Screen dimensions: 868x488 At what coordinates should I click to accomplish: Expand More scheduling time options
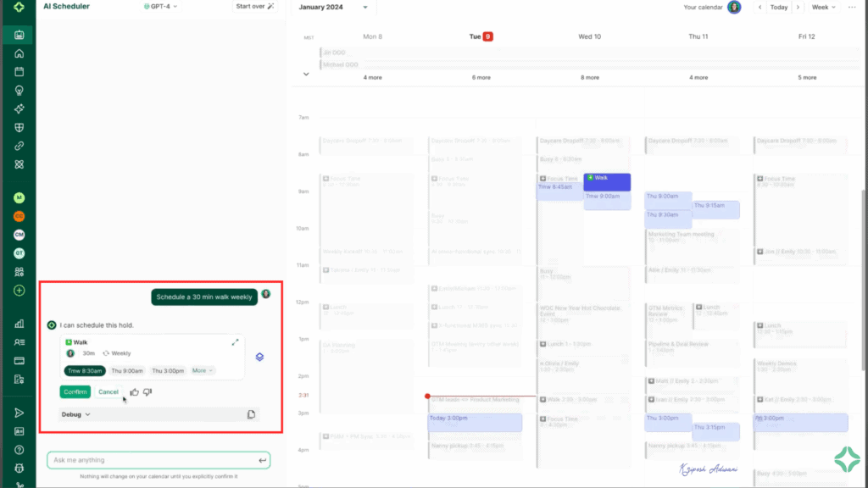pyautogui.click(x=203, y=370)
